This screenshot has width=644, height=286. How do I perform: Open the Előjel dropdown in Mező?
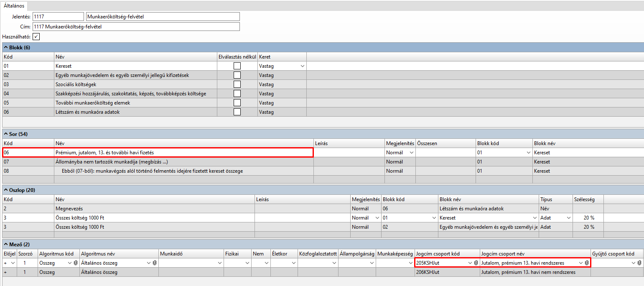click(13, 263)
